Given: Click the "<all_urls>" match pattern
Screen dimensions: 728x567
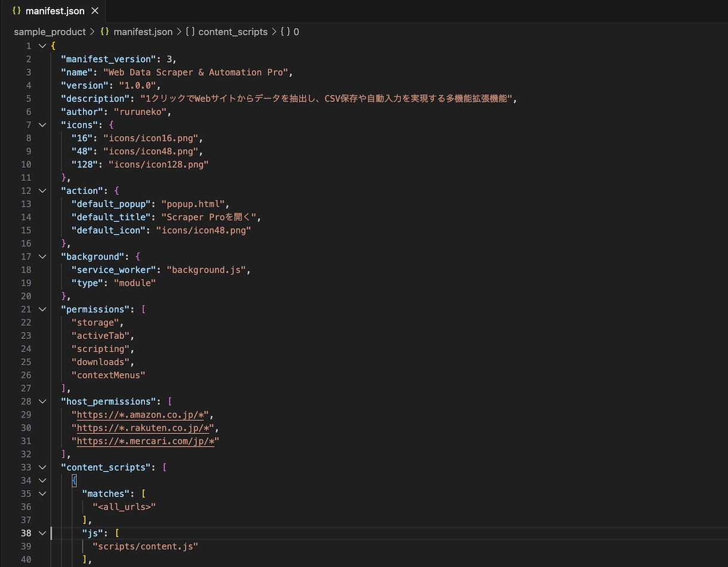Looking at the screenshot, I should coord(124,507).
